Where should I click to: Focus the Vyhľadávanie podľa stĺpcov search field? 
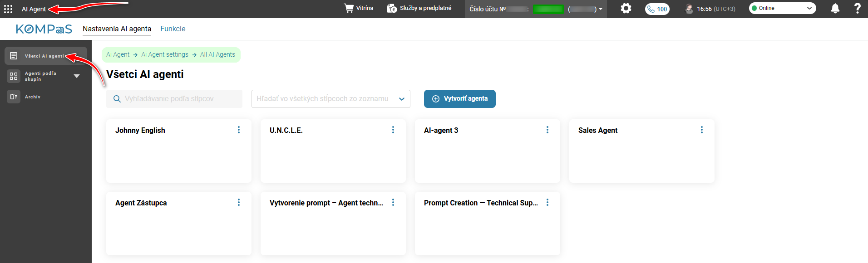click(174, 99)
